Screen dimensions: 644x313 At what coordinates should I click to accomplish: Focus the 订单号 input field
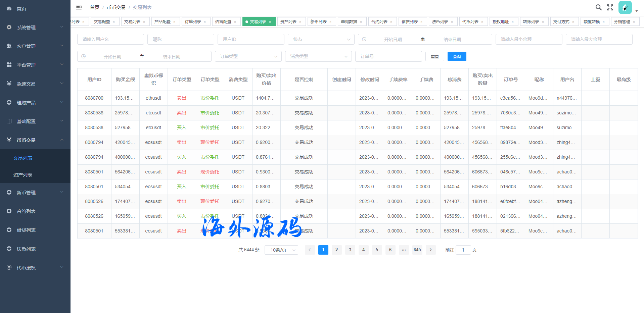[x=388, y=56]
